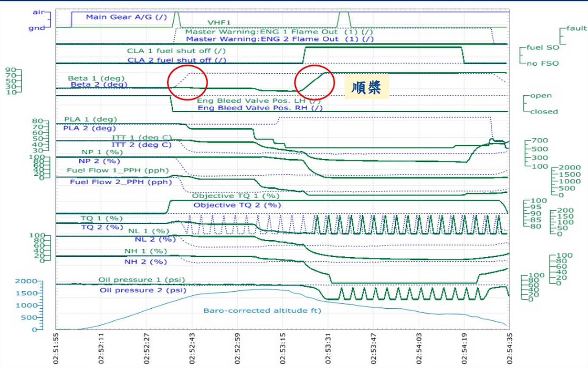The image size is (588, 368).
Task: Click Eng Bleed Valve Pos. RH label
Action: pos(260,108)
